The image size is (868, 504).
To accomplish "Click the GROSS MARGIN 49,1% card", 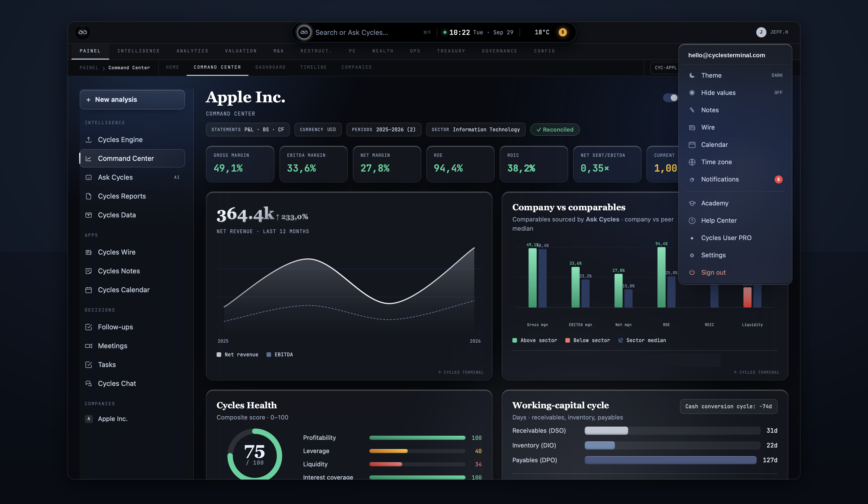I will [x=240, y=164].
